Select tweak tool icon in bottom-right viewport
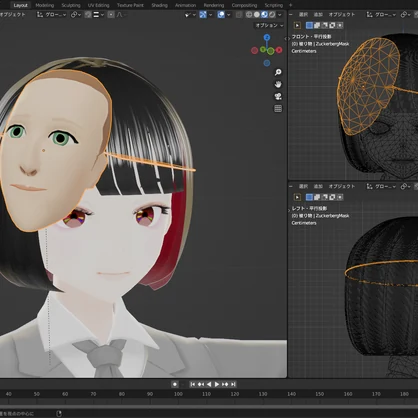The height and width of the screenshot is (418, 418). click(x=297, y=197)
